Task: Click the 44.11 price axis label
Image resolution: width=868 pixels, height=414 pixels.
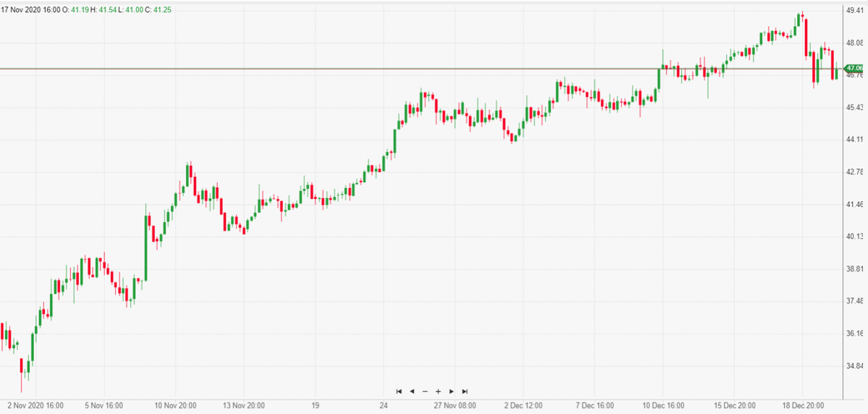Action: [854, 140]
